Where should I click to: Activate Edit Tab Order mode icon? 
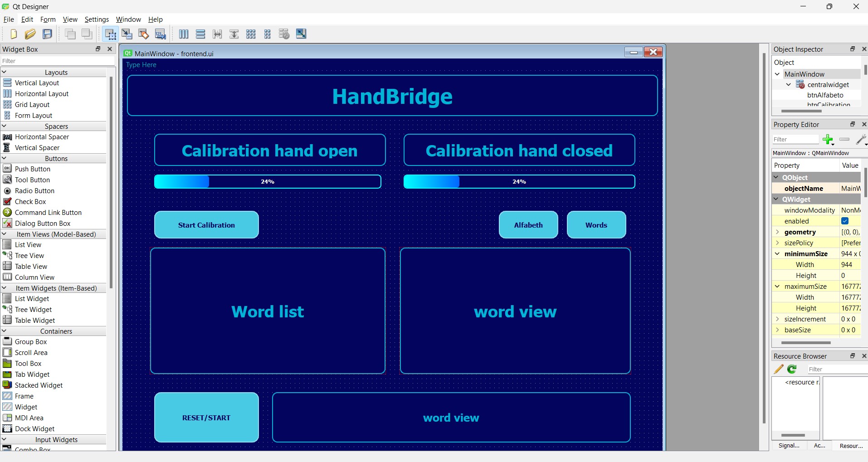(161, 34)
